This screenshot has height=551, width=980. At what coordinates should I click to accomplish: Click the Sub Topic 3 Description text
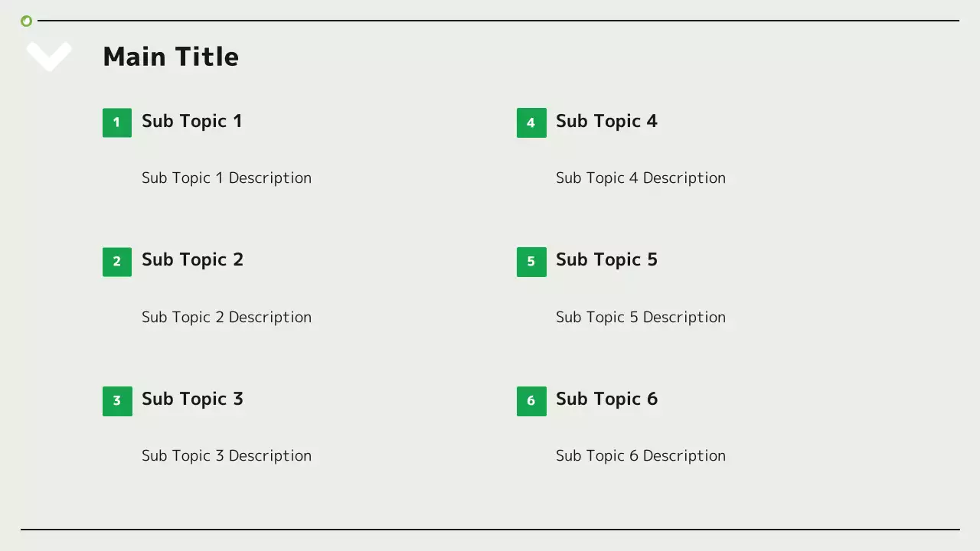227,456
